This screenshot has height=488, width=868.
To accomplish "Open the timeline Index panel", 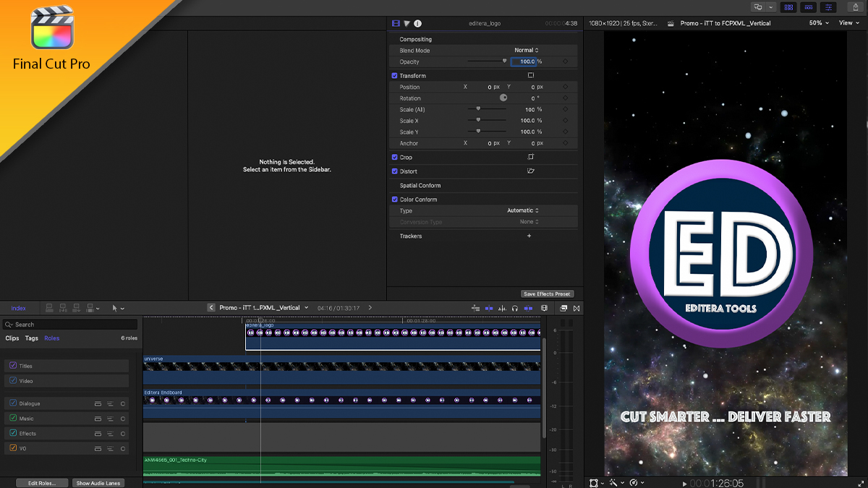I will click(19, 307).
